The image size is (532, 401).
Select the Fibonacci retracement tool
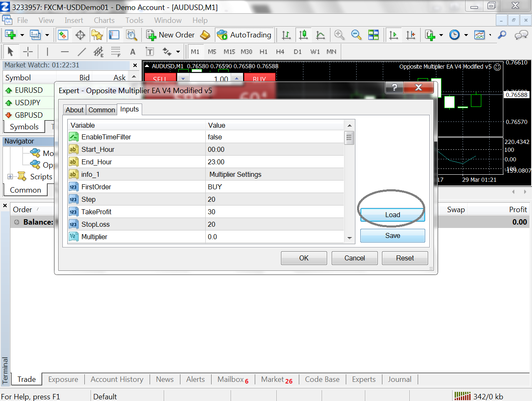116,52
